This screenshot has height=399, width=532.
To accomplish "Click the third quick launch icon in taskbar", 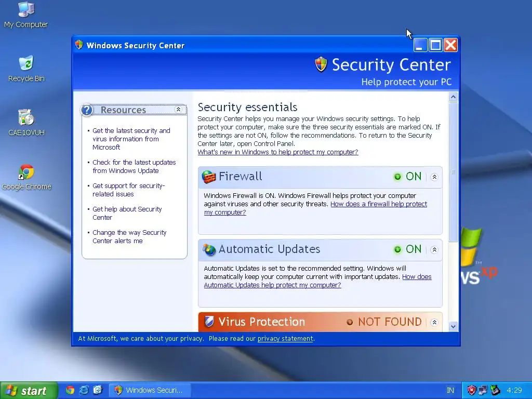I will [x=98, y=390].
